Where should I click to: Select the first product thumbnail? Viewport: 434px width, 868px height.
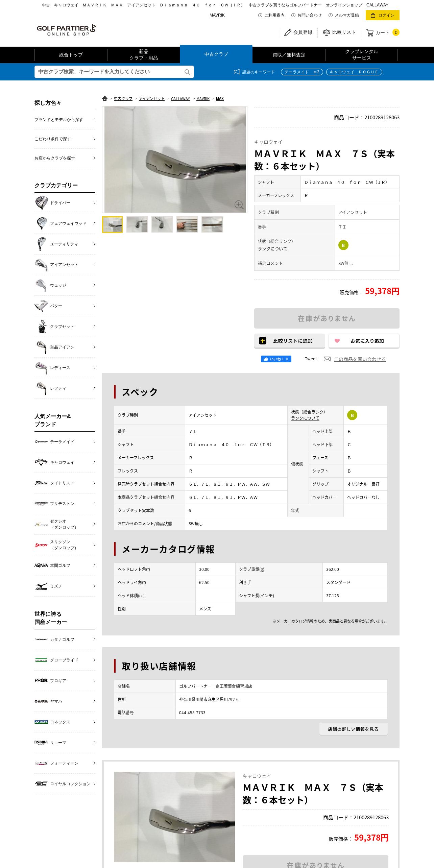[x=113, y=224]
